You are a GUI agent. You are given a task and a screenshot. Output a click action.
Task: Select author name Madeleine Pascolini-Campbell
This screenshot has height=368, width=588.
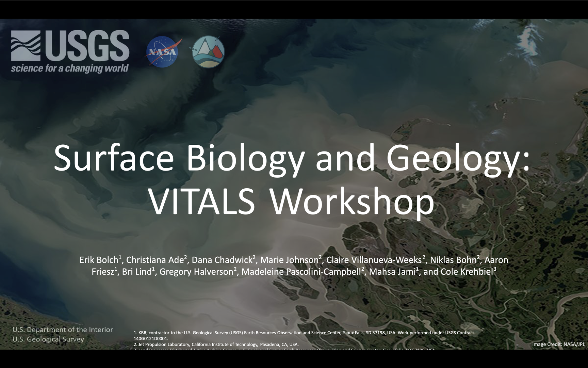click(301, 272)
